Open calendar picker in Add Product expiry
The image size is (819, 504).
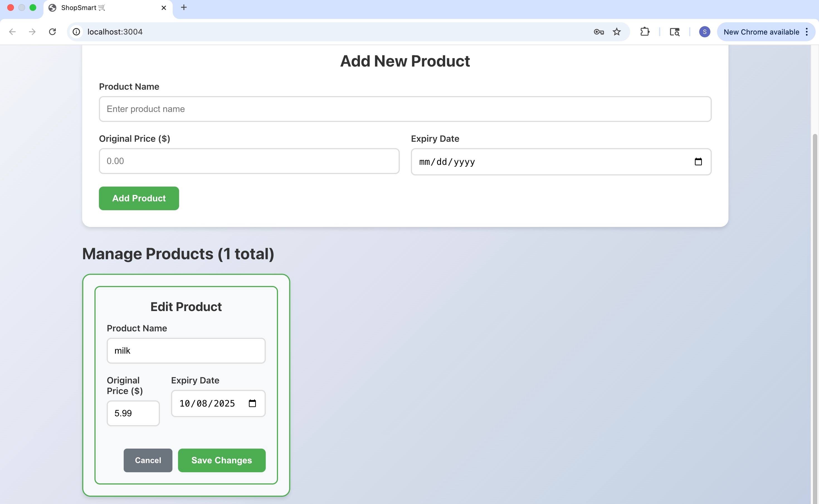point(698,162)
